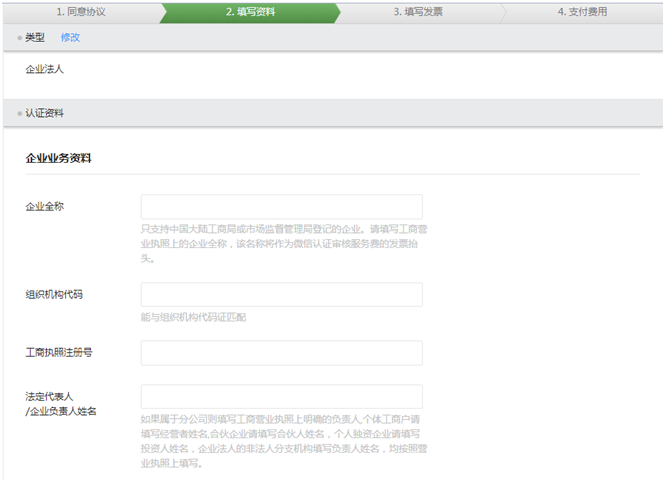Click the bullet icon before 认证资料
This screenshot has width=665, height=482.
click(x=19, y=114)
